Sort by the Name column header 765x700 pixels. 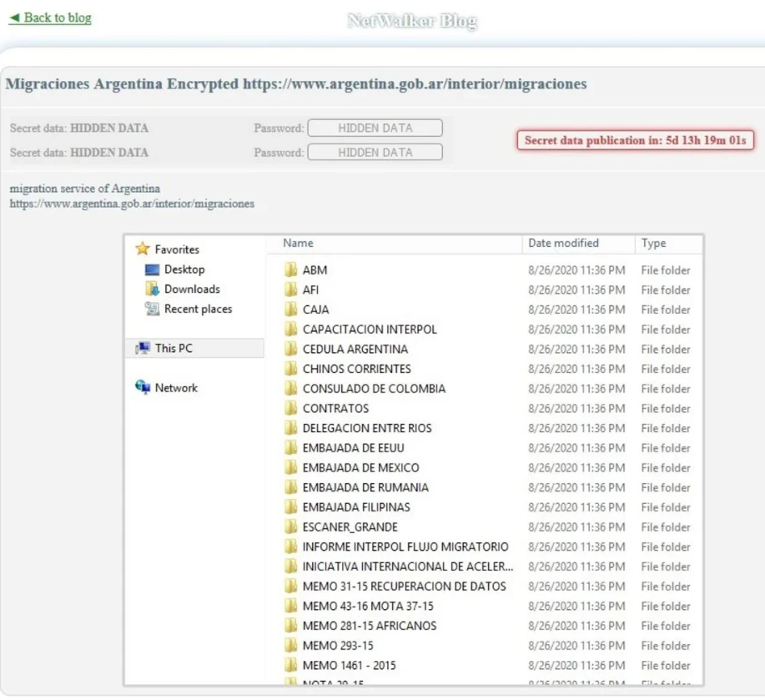[298, 243]
